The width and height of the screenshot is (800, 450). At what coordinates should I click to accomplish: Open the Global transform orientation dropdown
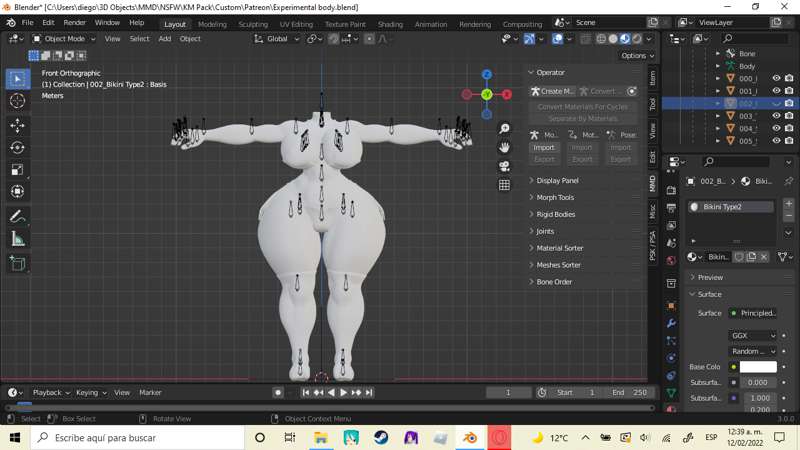276,39
